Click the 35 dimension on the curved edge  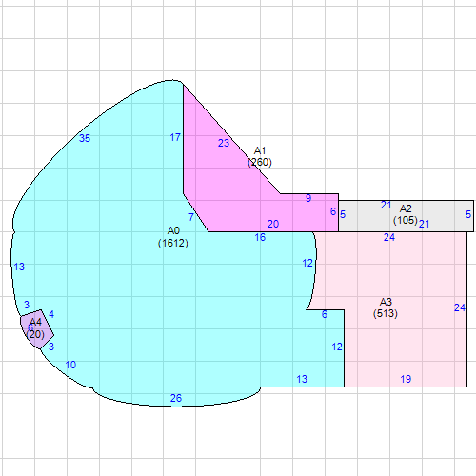(85, 138)
